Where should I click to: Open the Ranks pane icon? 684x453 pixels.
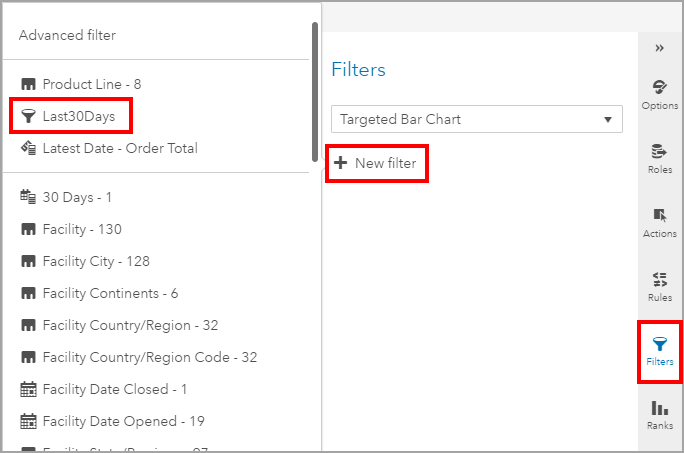(x=659, y=413)
